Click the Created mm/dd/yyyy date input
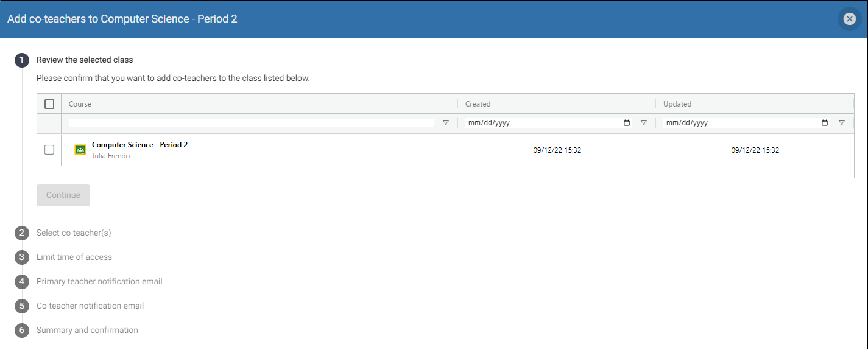This screenshot has width=868, height=350. (x=549, y=123)
